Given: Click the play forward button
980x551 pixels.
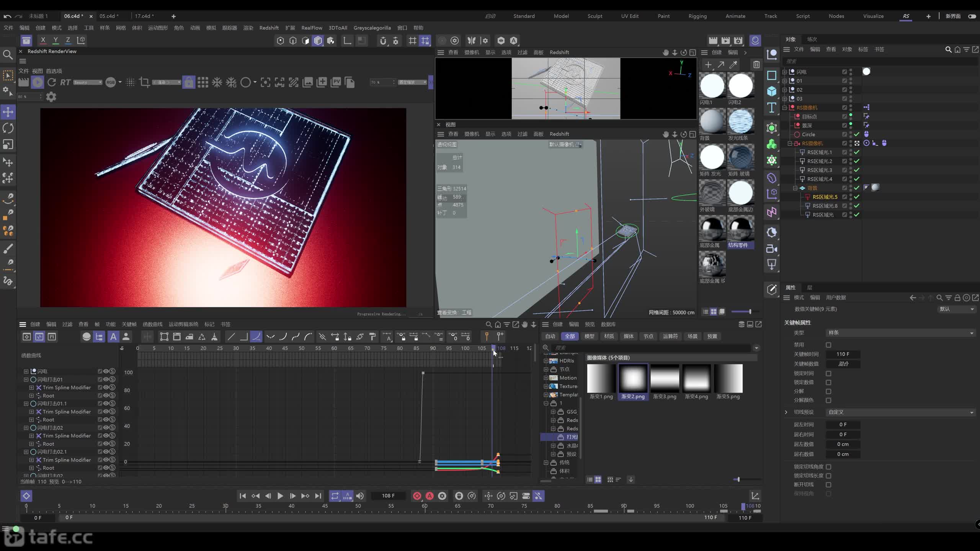Looking at the screenshot, I should [280, 496].
